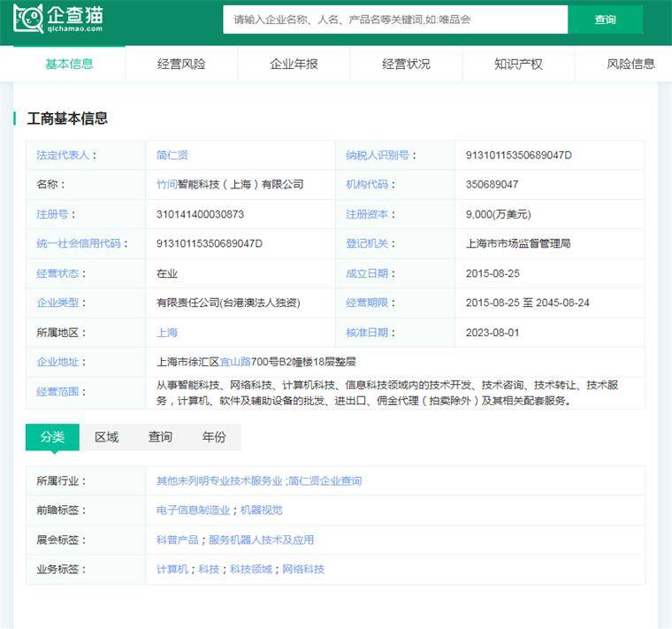Click the 计算机 business tag
This screenshot has height=629, width=672.
click(172, 569)
